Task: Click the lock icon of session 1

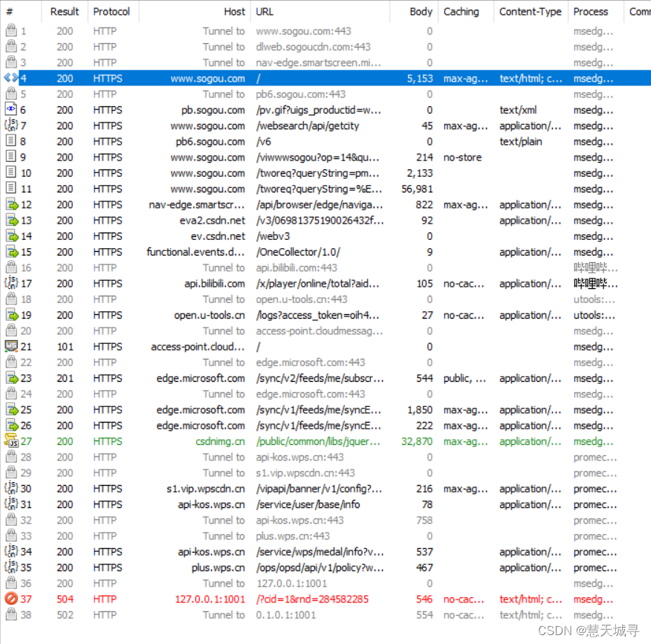Action: [x=11, y=30]
